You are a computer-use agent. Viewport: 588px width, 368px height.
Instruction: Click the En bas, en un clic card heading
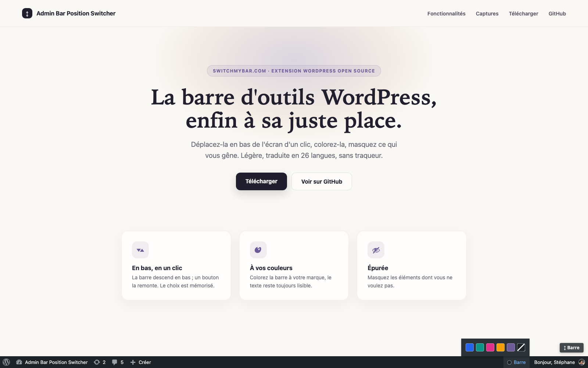pos(157,268)
